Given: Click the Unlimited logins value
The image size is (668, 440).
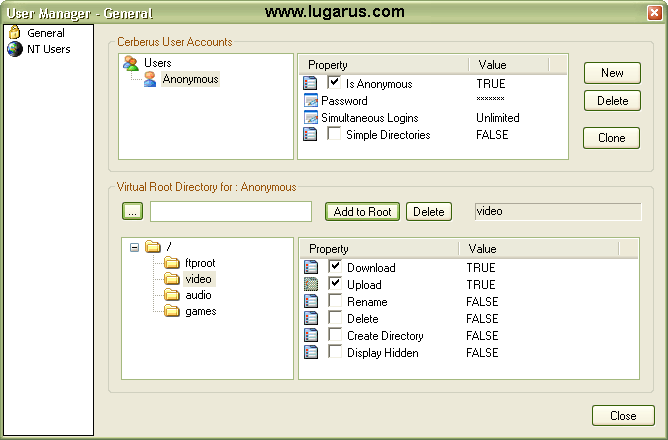Looking at the screenshot, I should click(x=498, y=118).
